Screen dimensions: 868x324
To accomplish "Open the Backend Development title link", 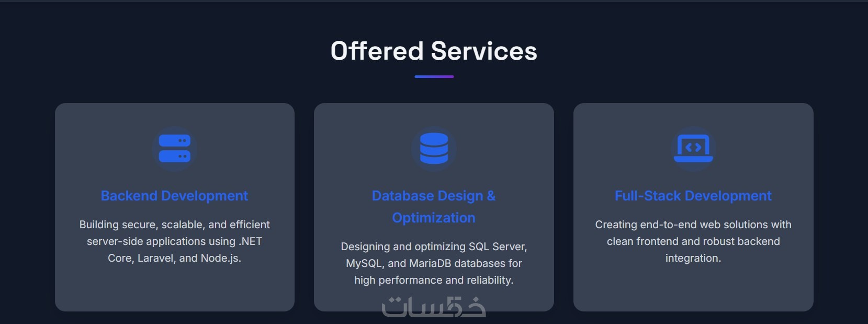I will [174, 196].
